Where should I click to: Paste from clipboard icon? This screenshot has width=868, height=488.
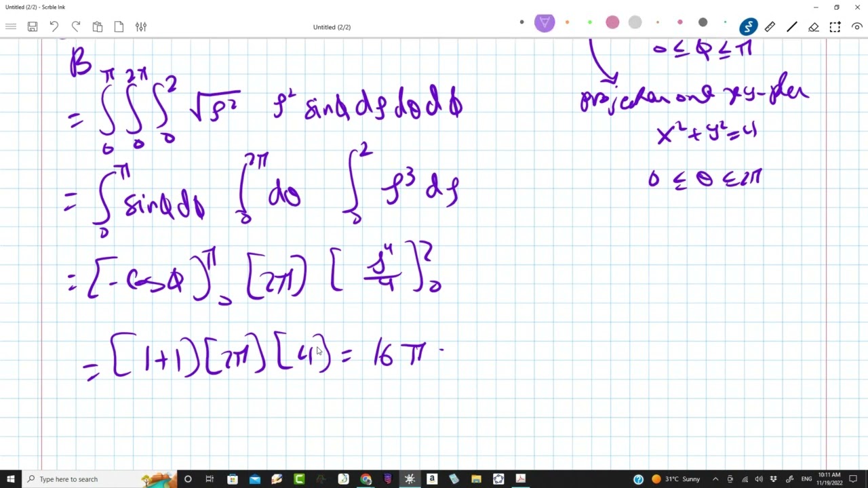click(x=98, y=26)
